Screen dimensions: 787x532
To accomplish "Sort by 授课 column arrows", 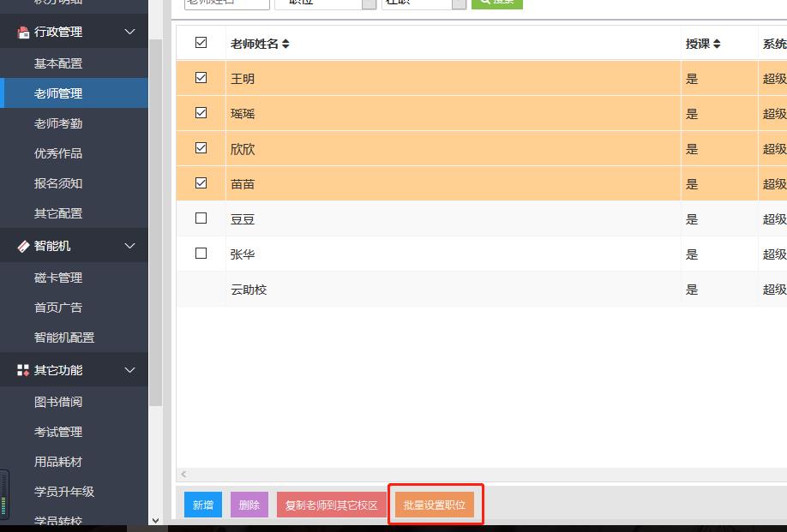I will pyautogui.click(x=717, y=44).
